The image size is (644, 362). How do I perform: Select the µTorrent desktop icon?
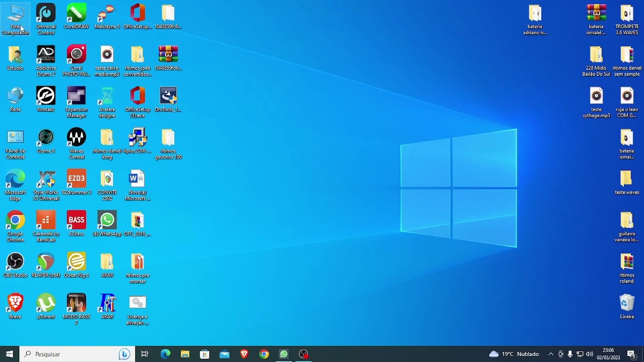[46, 307]
